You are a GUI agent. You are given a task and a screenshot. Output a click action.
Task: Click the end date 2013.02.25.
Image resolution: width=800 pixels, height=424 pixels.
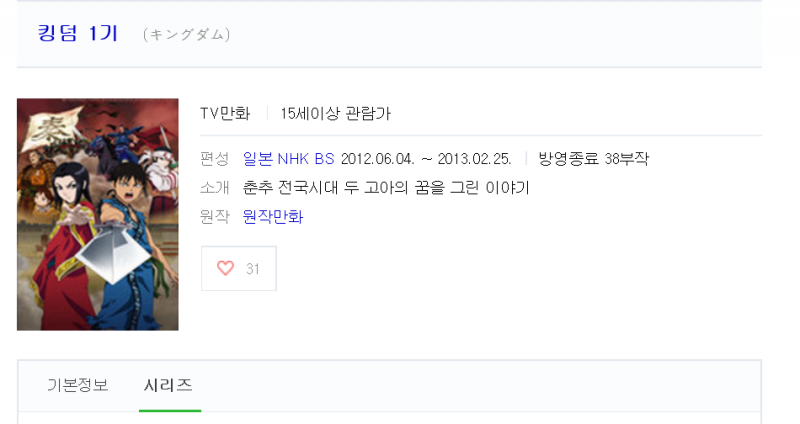click(473, 158)
